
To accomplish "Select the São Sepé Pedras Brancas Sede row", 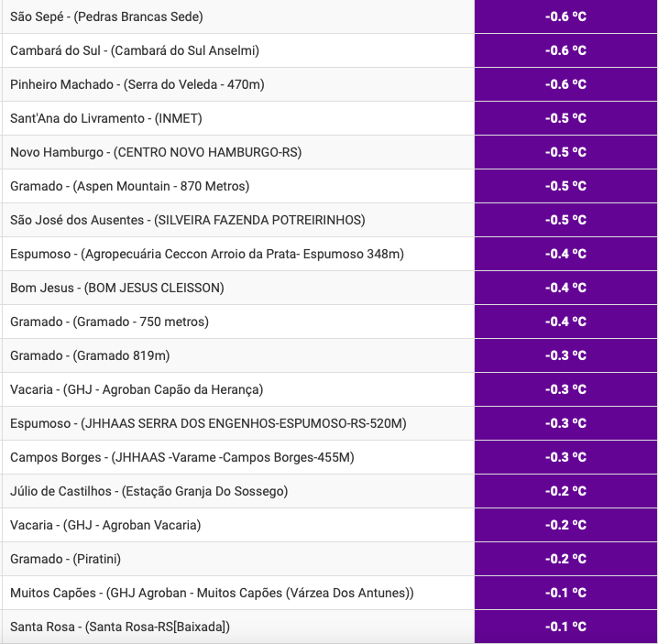I will pyautogui.click(x=329, y=16).
